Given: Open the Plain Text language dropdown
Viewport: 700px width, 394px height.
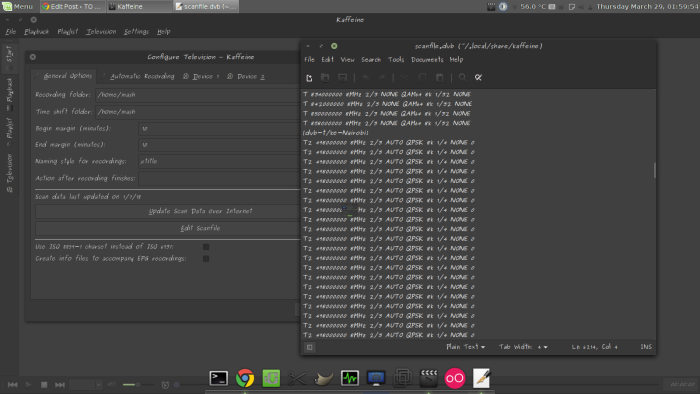Looking at the screenshot, I should point(465,347).
